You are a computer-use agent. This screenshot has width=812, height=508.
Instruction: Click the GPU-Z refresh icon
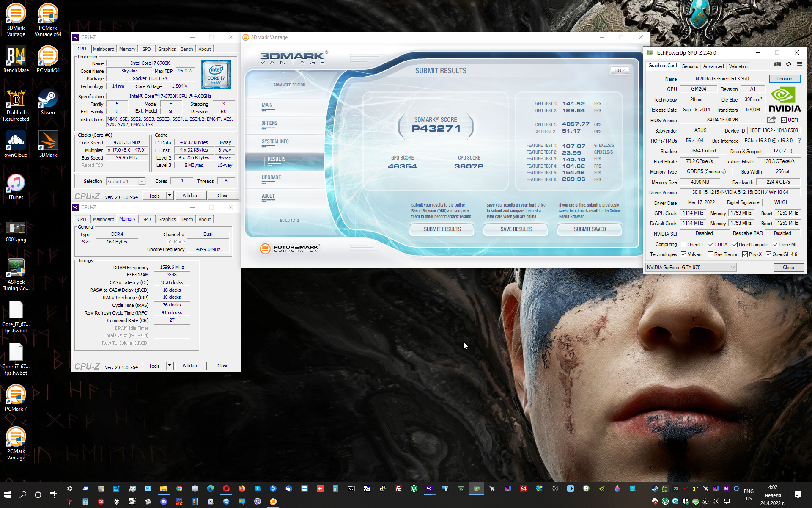(788, 64)
